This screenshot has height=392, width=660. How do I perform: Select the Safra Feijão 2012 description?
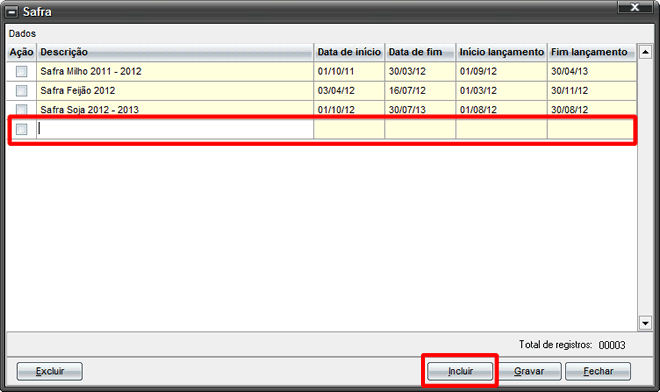[78, 91]
